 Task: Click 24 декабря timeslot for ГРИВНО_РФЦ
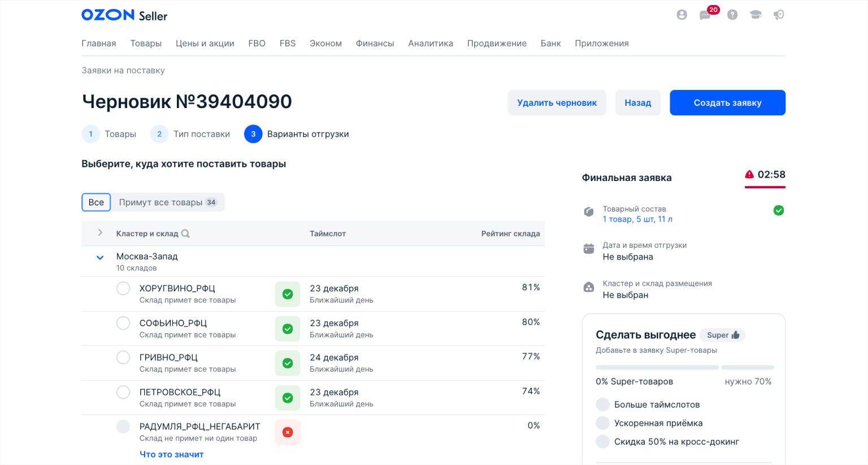(x=334, y=358)
